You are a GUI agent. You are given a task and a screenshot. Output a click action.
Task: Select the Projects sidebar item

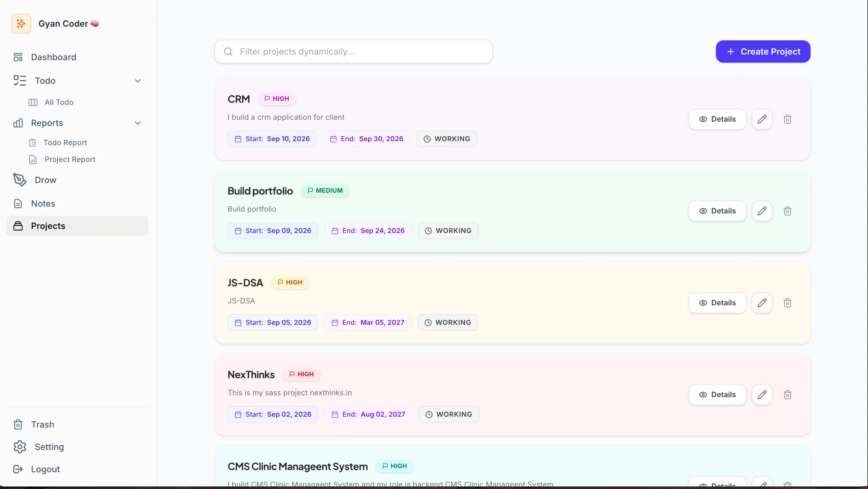[x=77, y=226]
